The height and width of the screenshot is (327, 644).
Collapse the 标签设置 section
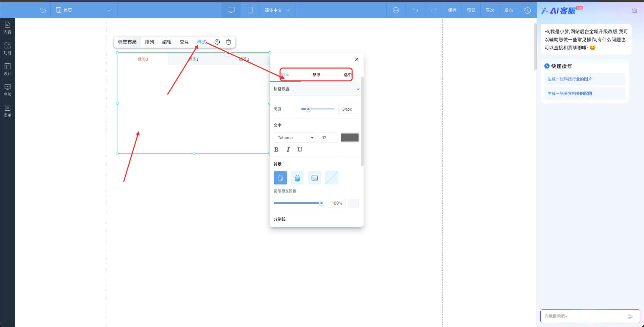pyautogui.click(x=315, y=89)
